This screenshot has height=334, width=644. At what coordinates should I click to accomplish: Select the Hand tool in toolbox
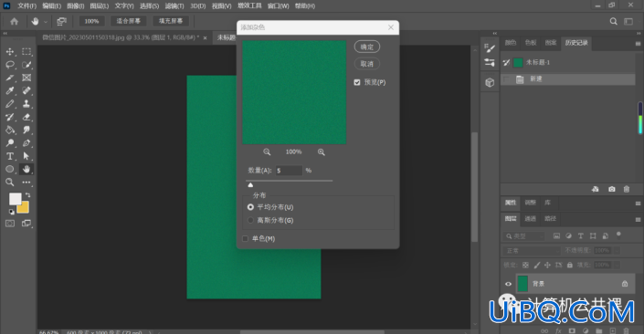click(26, 169)
